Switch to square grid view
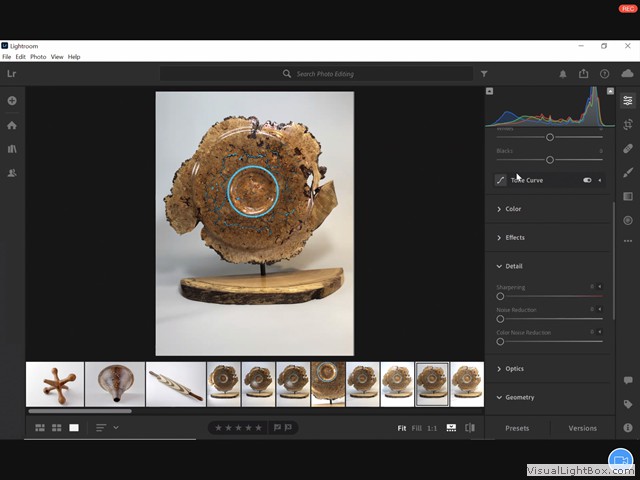The height and width of the screenshot is (480, 640). pos(57,428)
